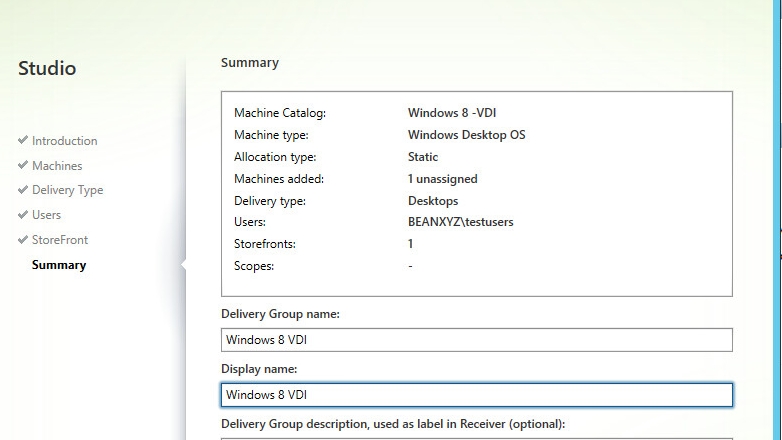Open the Introduction wizard step
The height and width of the screenshot is (440, 782).
click(x=64, y=141)
